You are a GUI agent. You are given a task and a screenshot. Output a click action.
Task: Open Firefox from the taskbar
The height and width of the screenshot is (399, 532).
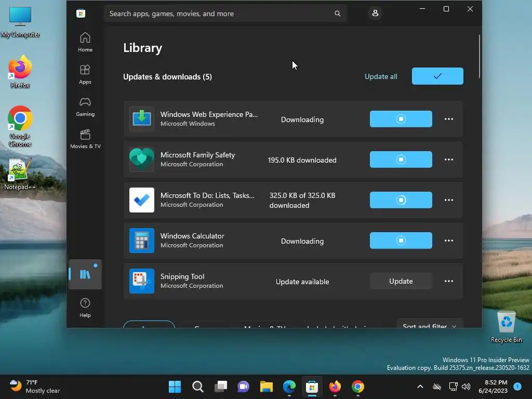coord(335,387)
